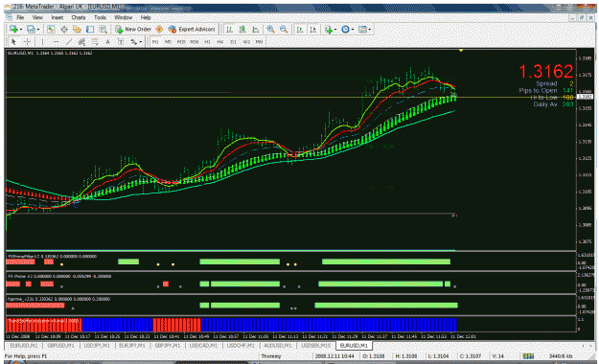Open the Navigator panel icon

coord(77,29)
